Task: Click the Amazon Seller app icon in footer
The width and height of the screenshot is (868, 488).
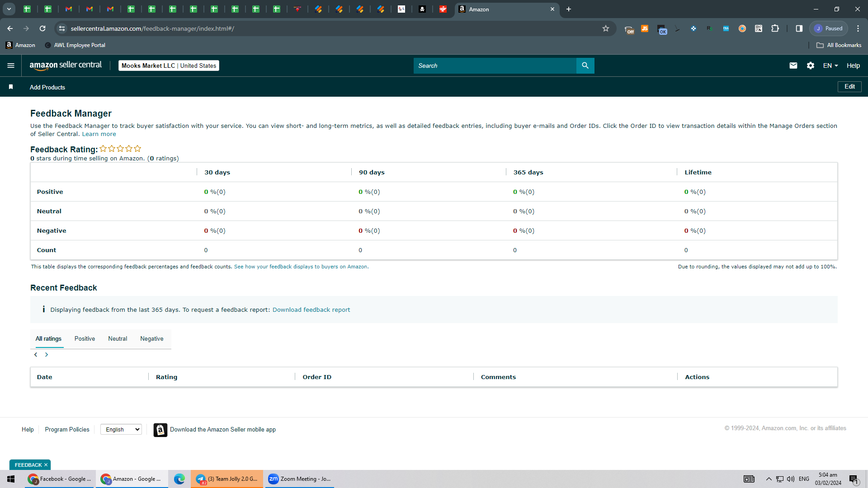Action: pyautogui.click(x=160, y=430)
